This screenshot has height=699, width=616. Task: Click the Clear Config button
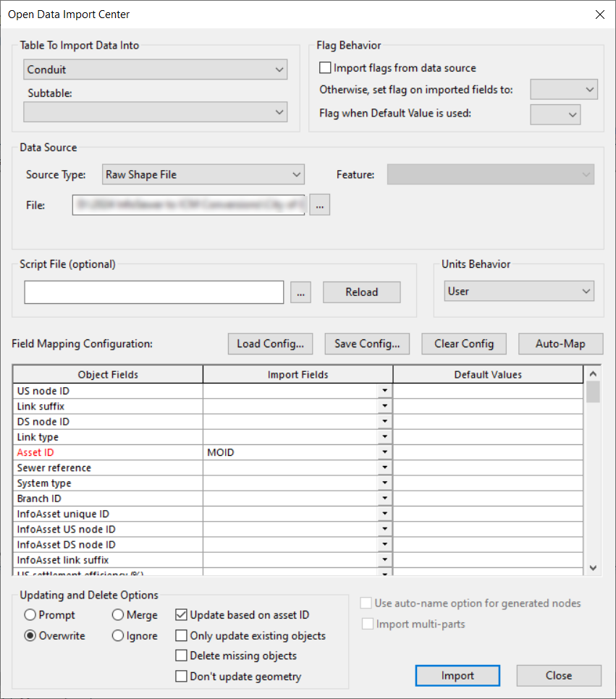tap(464, 344)
